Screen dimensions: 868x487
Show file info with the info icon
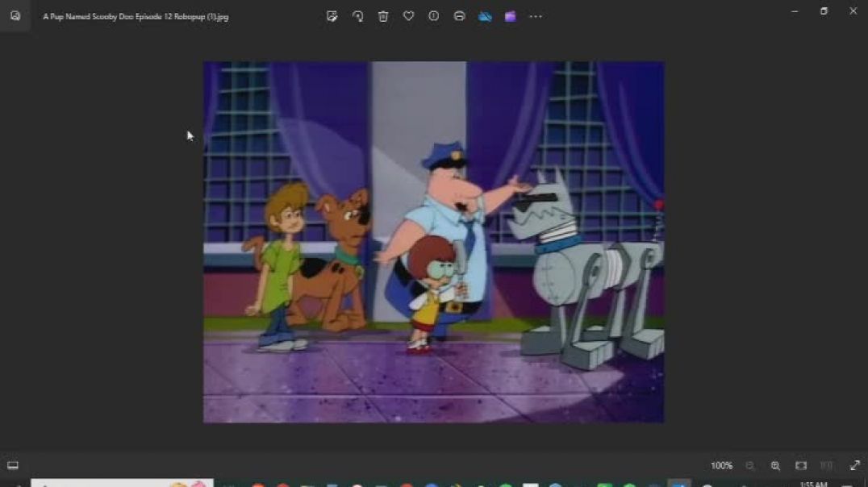[x=433, y=16]
